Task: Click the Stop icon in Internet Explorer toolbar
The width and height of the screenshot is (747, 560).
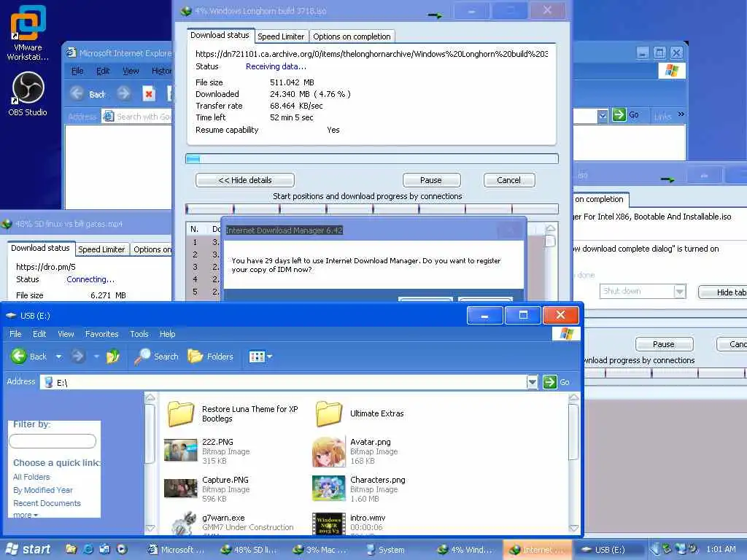Action: point(149,94)
